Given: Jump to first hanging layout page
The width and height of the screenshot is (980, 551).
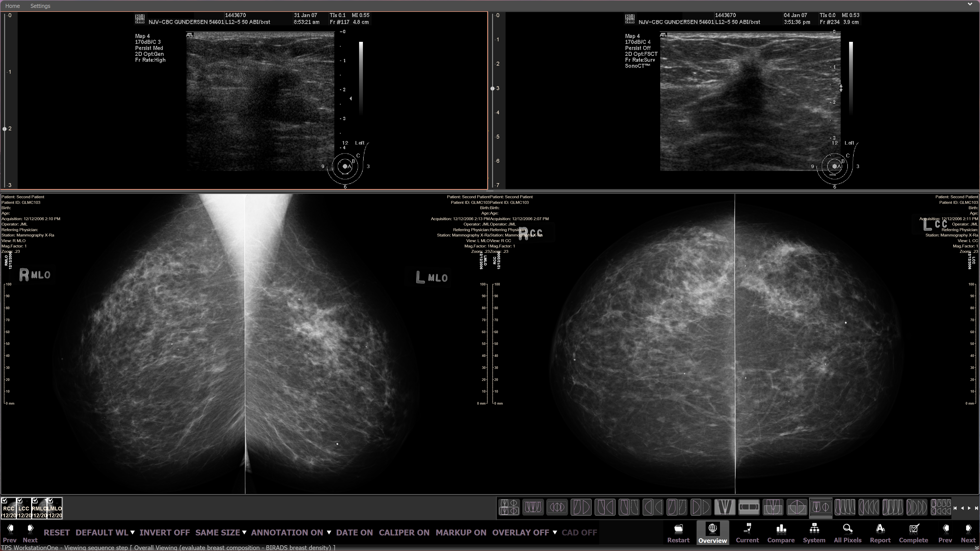Looking at the screenshot, I should (x=955, y=508).
